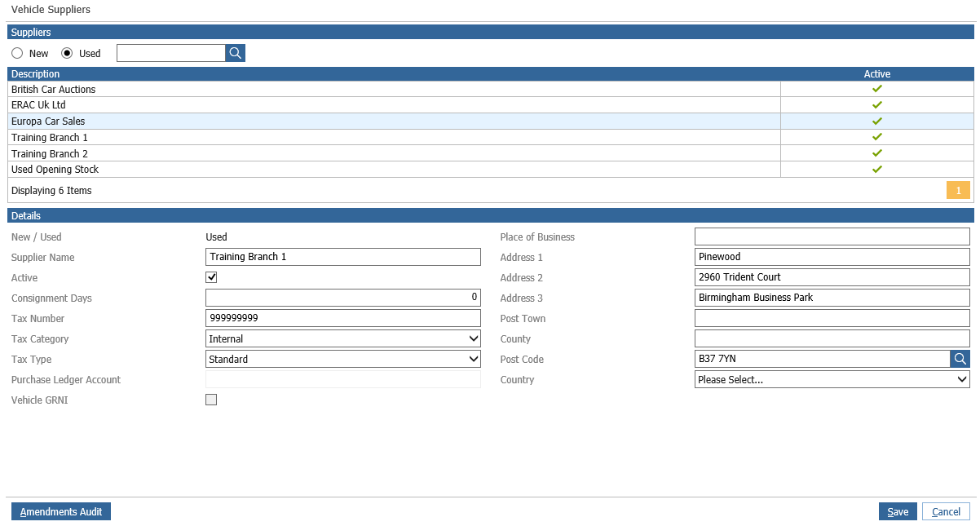Click active checkmark for British Car Auctions

(x=877, y=89)
